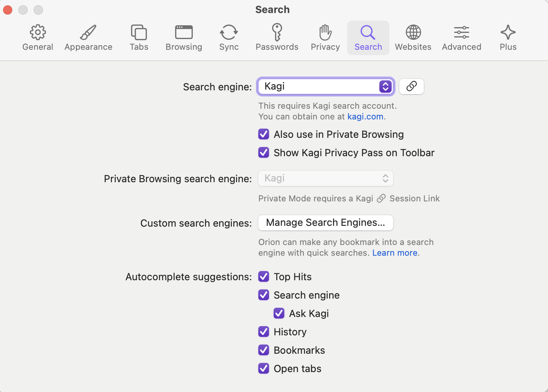Click the Manage Search Engines button
The height and width of the screenshot is (392, 548).
326,223
